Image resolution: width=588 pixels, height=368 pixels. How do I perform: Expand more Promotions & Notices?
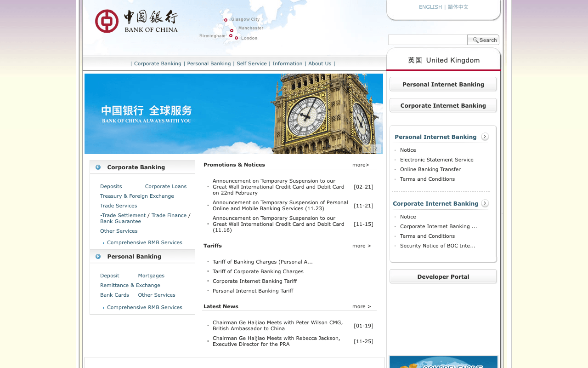click(x=360, y=164)
